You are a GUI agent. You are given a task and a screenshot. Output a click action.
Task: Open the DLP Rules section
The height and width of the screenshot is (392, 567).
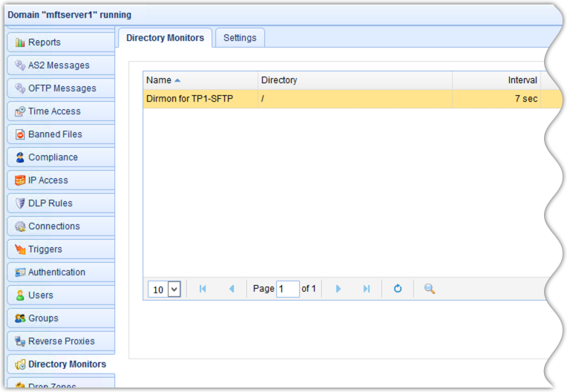click(50, 203)
